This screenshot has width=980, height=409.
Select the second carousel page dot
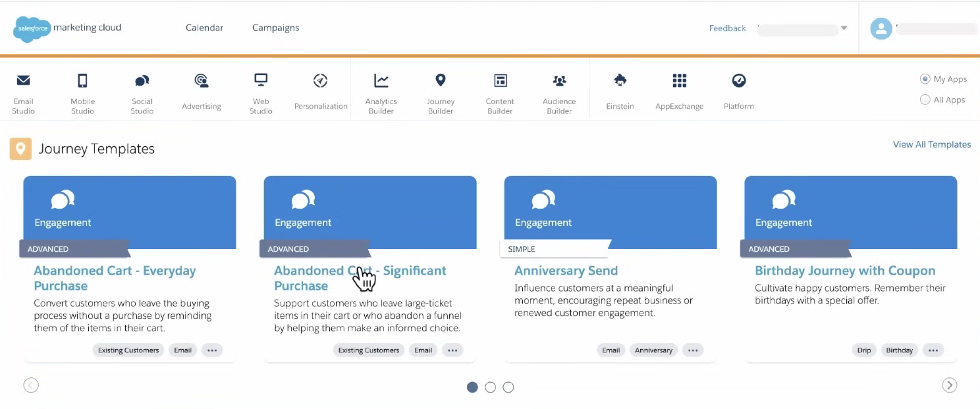click(490, 387)
